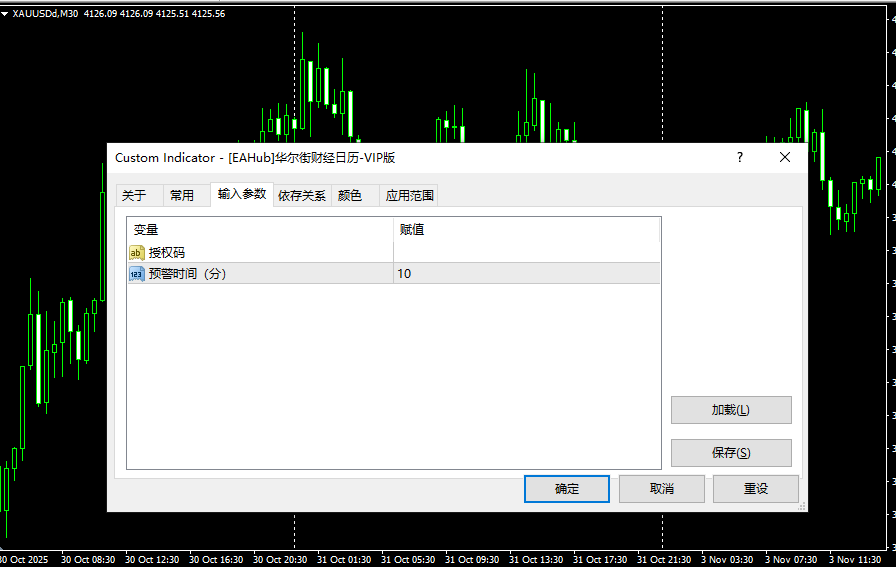Click the help question mark button
896x567 pixels.
[x=740, y=157]
